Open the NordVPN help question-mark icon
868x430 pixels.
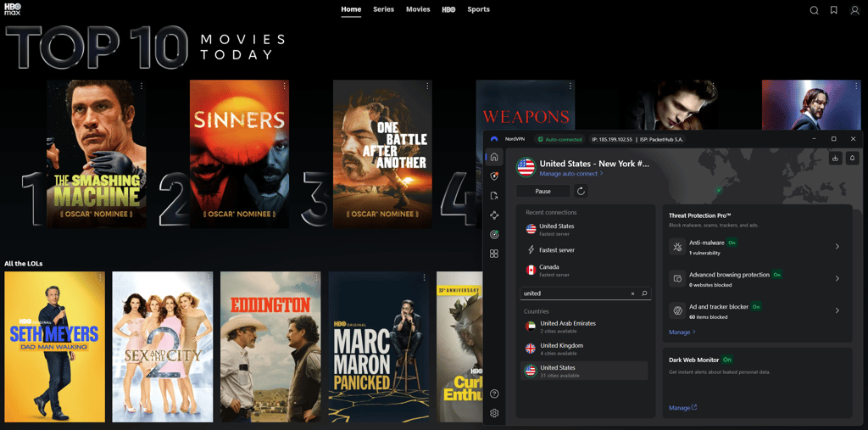click(494, 394)
